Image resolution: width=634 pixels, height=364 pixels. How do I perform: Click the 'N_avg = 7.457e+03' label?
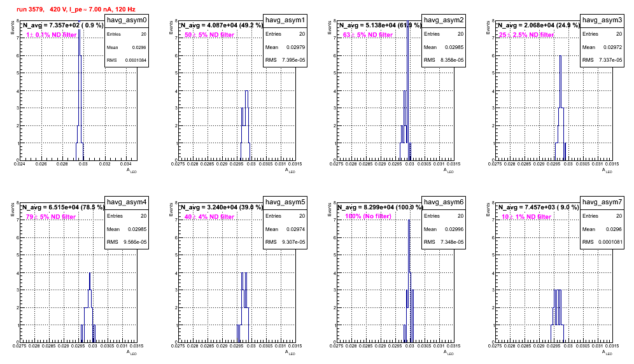point(539,207)
